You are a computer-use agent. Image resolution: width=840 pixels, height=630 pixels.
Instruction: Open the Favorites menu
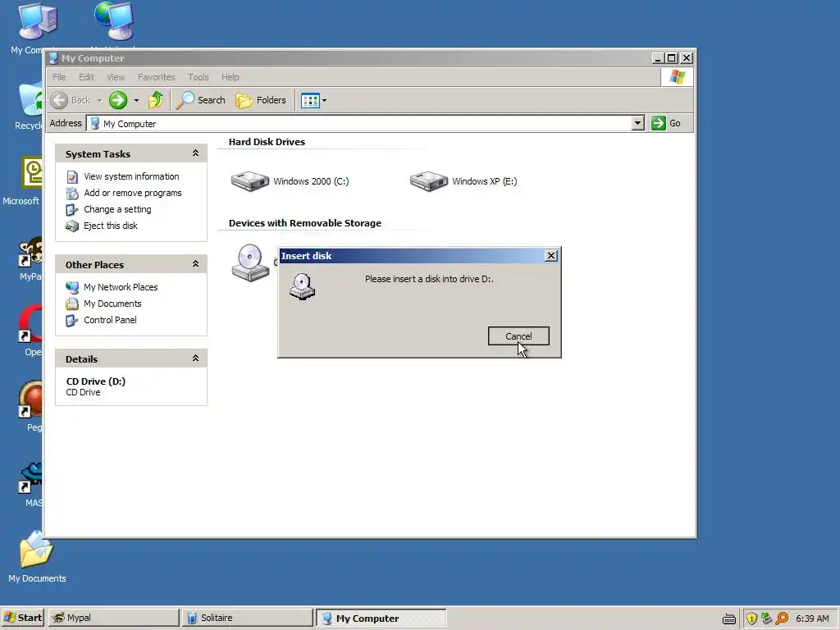pos(157,77)
